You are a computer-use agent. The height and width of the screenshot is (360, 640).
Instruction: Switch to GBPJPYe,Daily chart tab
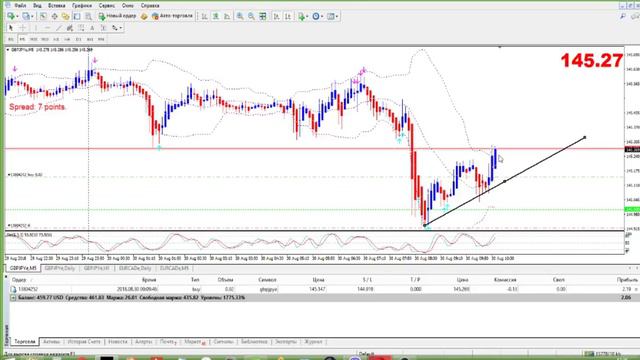click(x=60, y=268)
